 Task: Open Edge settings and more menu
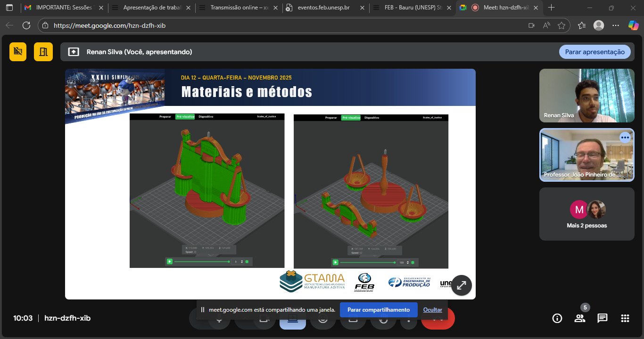(616, 25)
